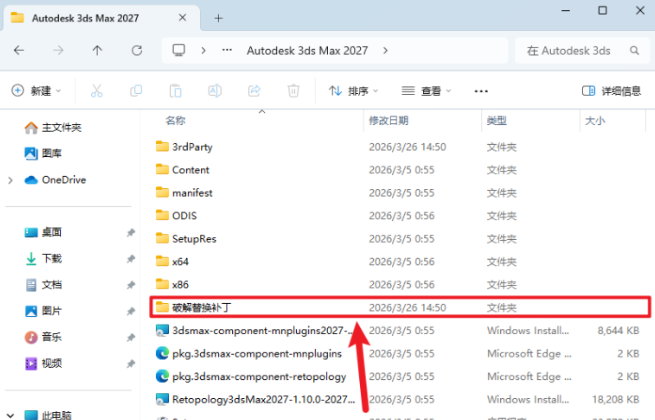Click the Rename icon in toolbar
This screenshot has height=420, width=655.
coord(214,91)
